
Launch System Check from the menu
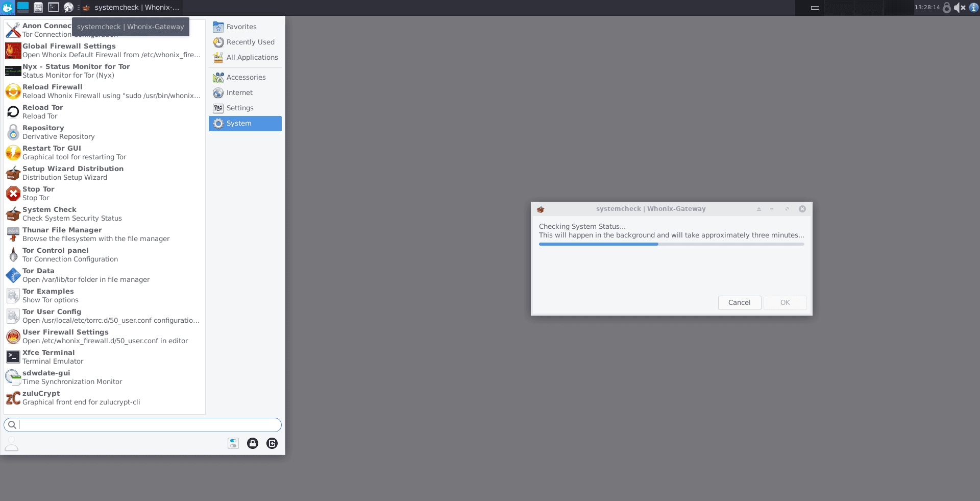click(104, 214)
